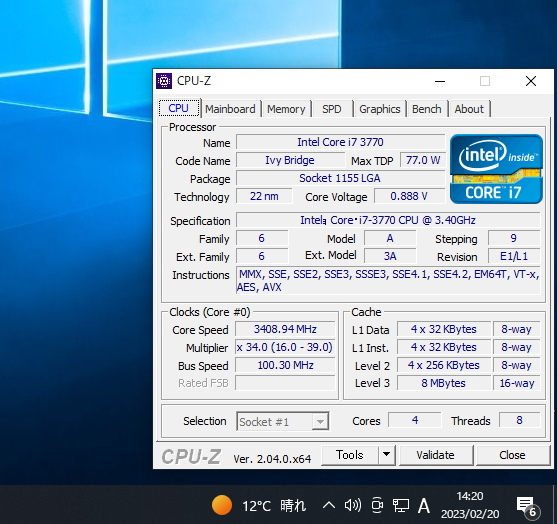Click the Max TDP value '77.0 W'
Image resolution: width=557 pixels, height=524 pixels.
pyautogui.click(x=423, y=161)
